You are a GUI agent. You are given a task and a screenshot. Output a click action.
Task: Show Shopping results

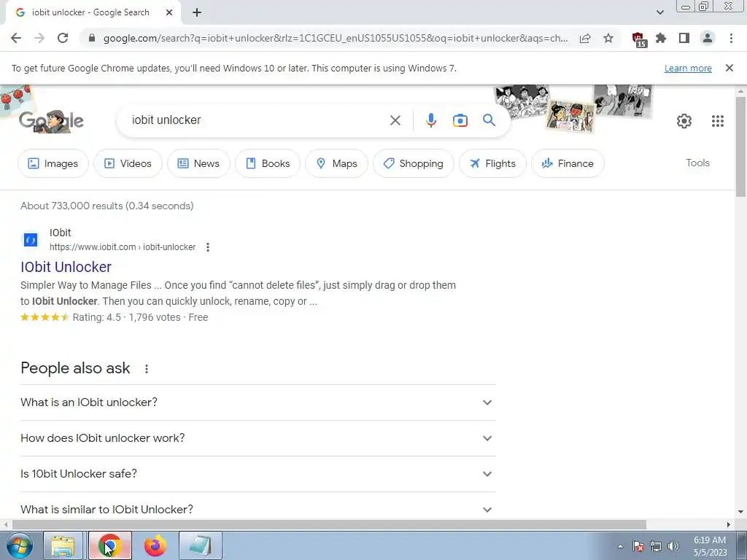[x=413, y=163]
